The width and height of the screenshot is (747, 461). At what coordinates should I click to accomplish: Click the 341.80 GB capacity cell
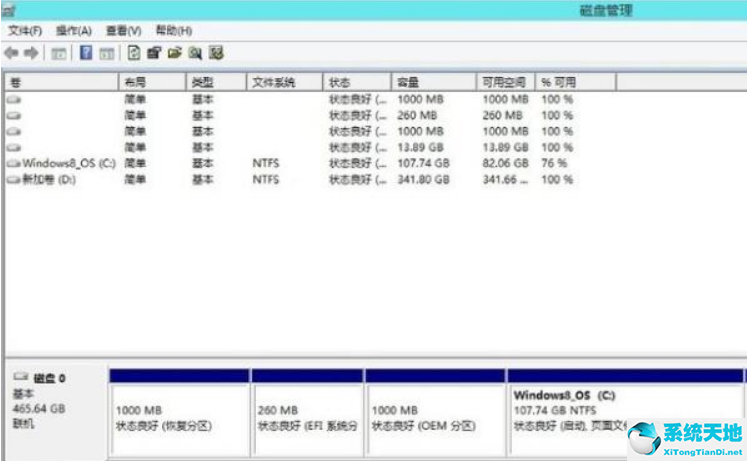(x=424, y=180)
